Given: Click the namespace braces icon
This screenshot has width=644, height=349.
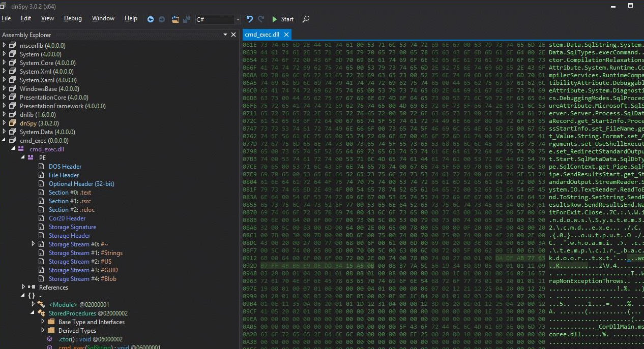Looking at the screenshot, I should (x=32, y=296).
